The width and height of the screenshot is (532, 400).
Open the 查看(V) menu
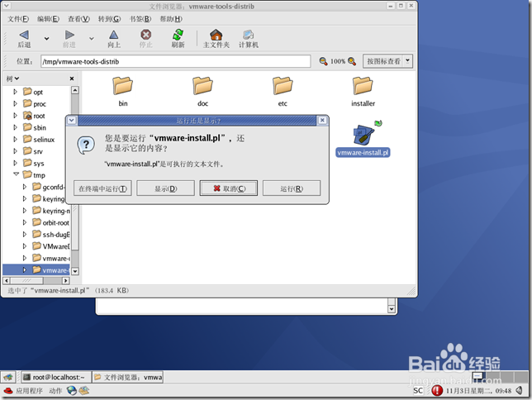point(78,19)
